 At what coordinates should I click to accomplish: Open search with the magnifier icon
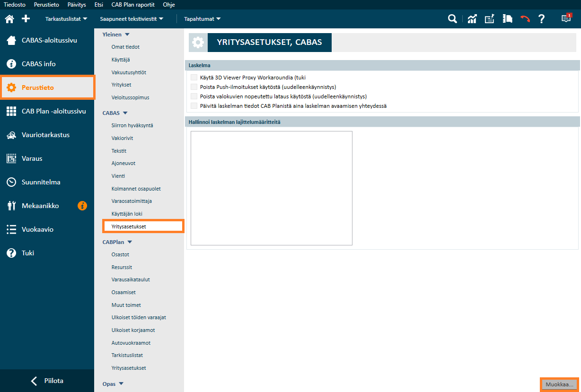(x=453, y=19)
